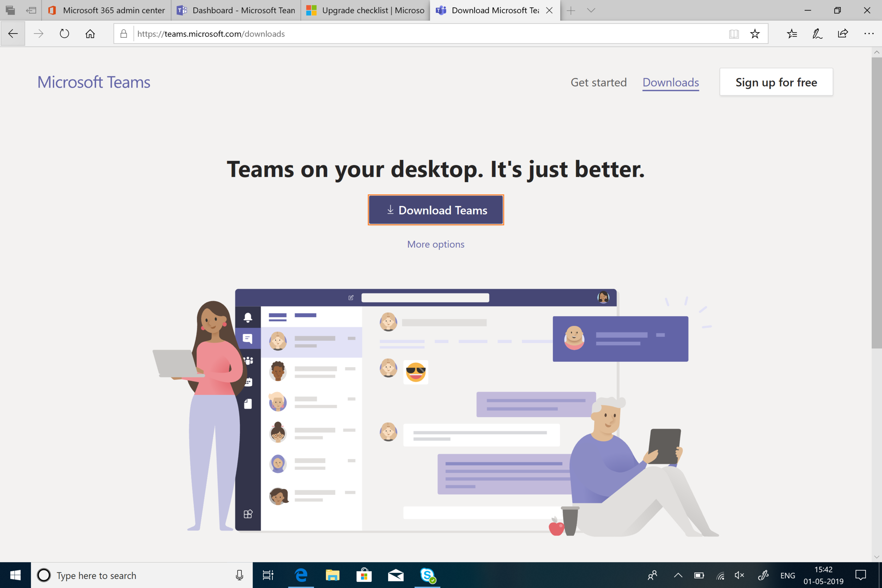Switch to Upgrade checklist tab
This screenshot has height=588, width=882.
[x=365, y=11]
